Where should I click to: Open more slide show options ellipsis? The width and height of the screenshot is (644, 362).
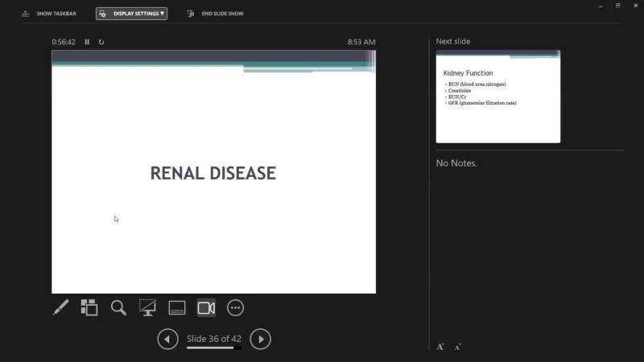coord(235,307)
